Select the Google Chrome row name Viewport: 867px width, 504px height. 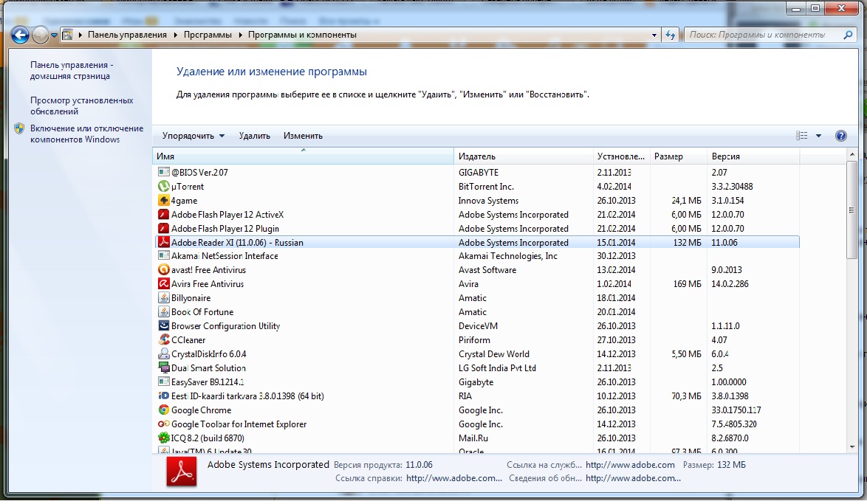pos(202,410)
